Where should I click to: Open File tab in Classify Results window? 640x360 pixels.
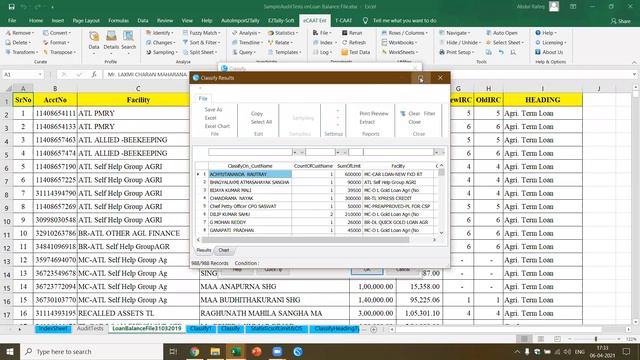click(203, 99)
